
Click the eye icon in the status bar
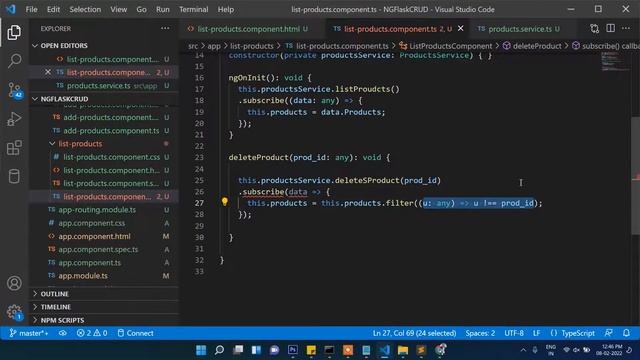[x=62, y=333]
